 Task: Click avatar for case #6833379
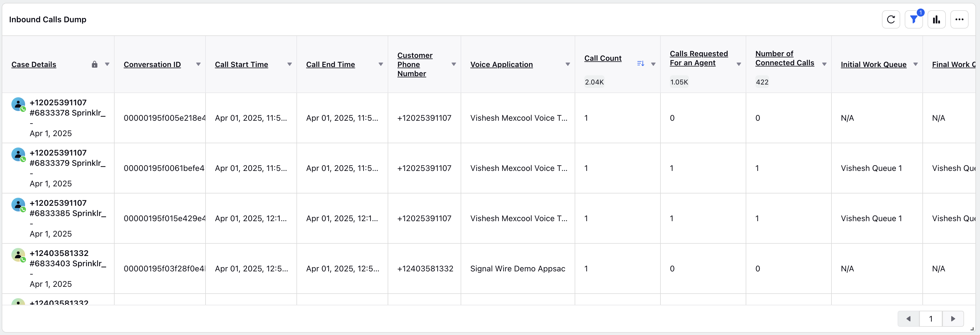coord(18,155)
